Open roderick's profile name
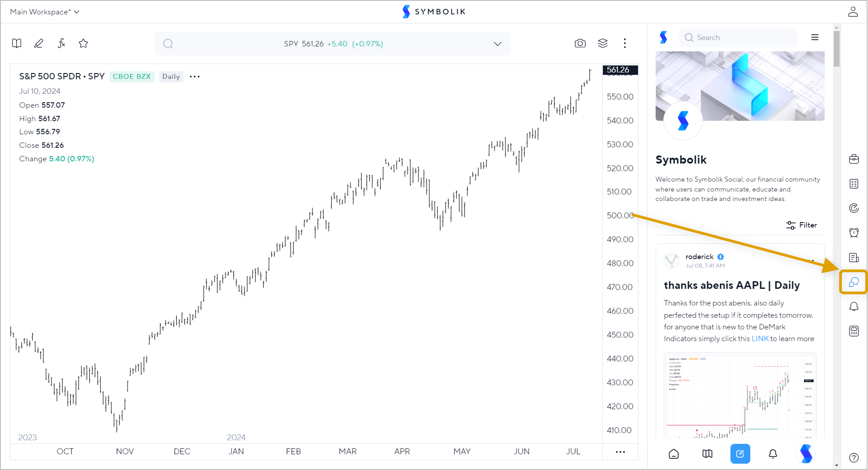868x470 pixels. coord(699,256)
